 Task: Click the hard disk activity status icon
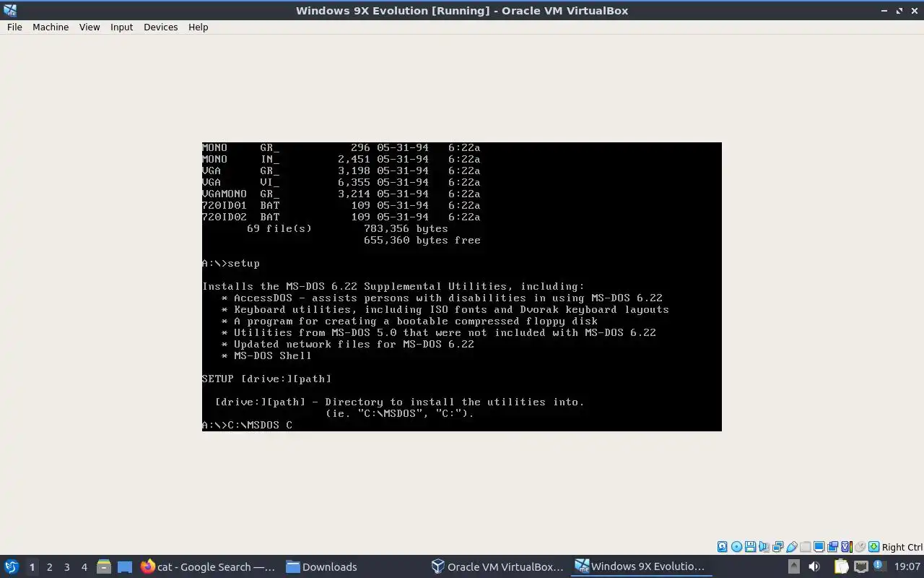(723, 547)
